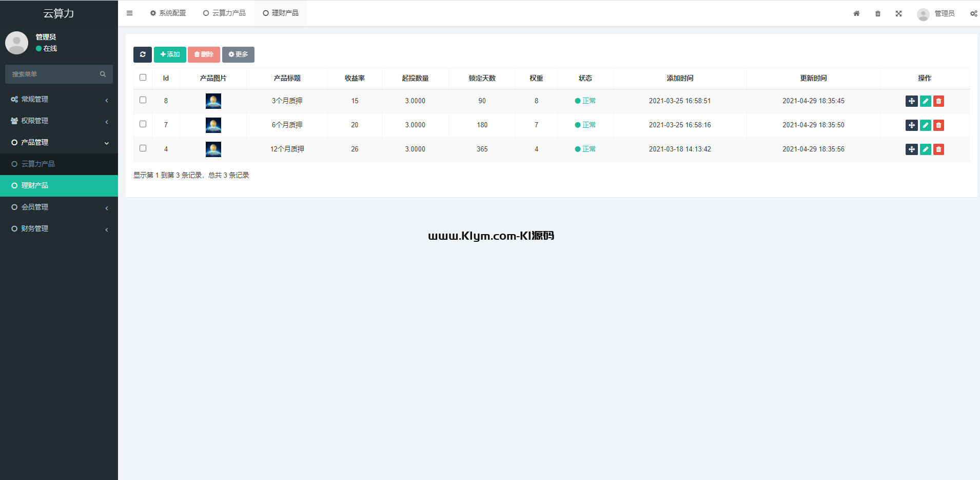This screenshot has width=980, height=480.
Task: Open product image thumbnail for 6个月质押
Action: 213,125
